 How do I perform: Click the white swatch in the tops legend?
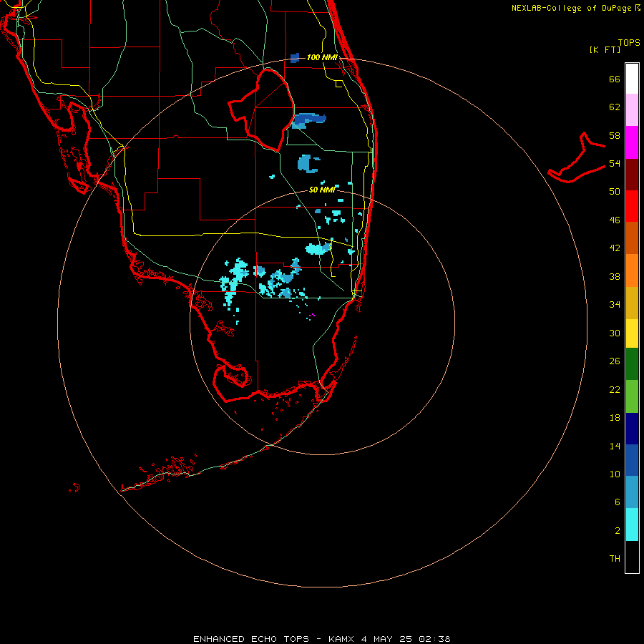(x=632, y=79)
